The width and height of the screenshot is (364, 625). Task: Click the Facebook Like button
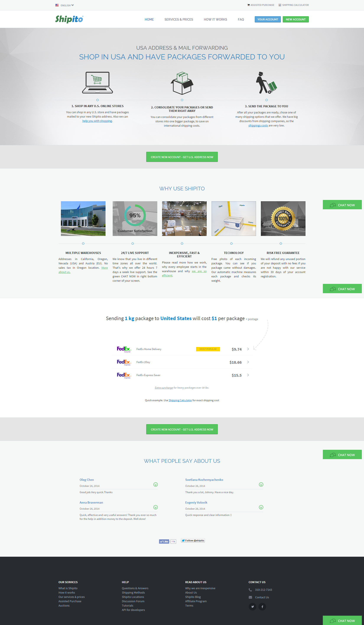[164, 542]
